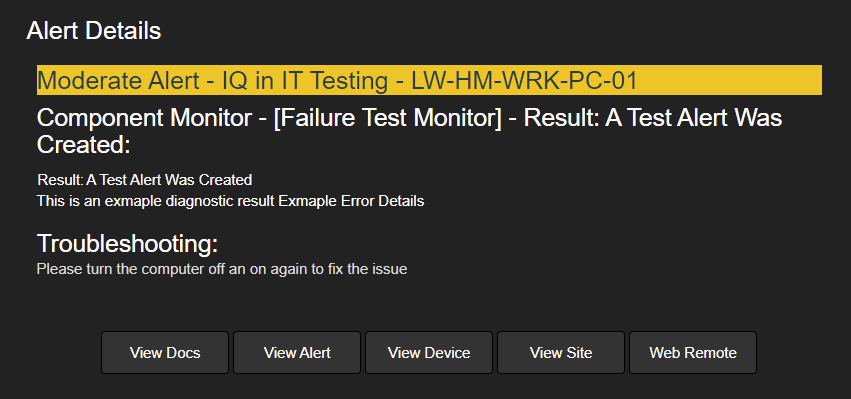
Task: Open the View Site button
Action: pyautogui.click(x=561, y=353)
